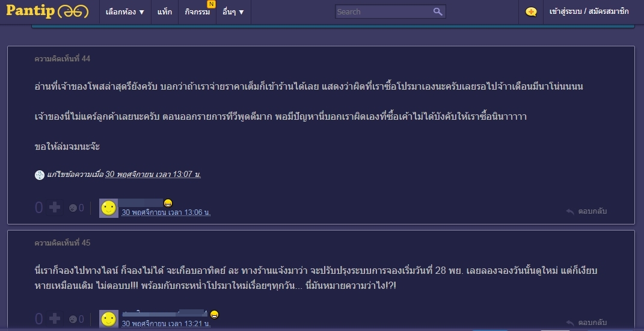Click the magnifier search icon
The height and width of the screenshot is (331, 644).
point(438,11)
